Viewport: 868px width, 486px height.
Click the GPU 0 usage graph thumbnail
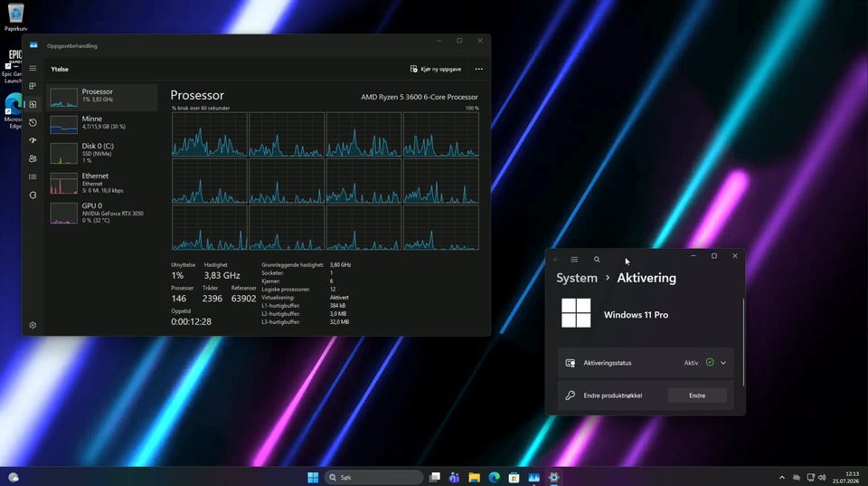pyautogui.click(x=63, y=214)
